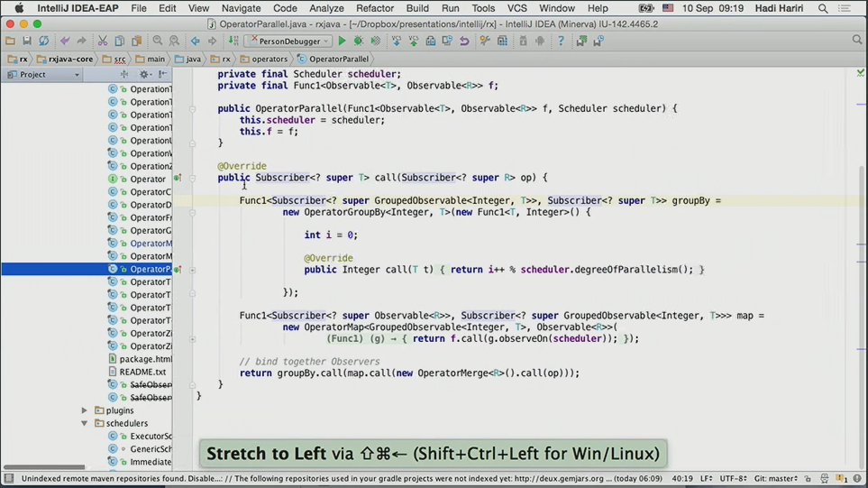Image resolution: width=868 pixels, height=488 pixels.
Task: Open the Refactor menu
Action: tap(374, 8)
